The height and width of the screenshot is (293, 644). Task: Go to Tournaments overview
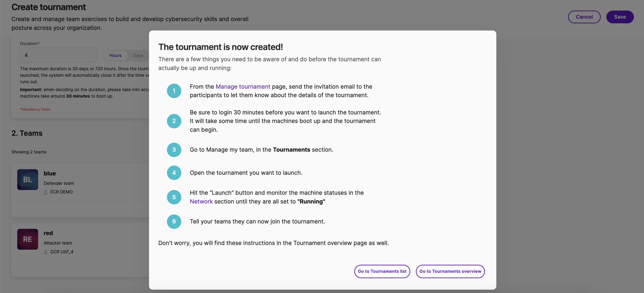tap(450, 271)
